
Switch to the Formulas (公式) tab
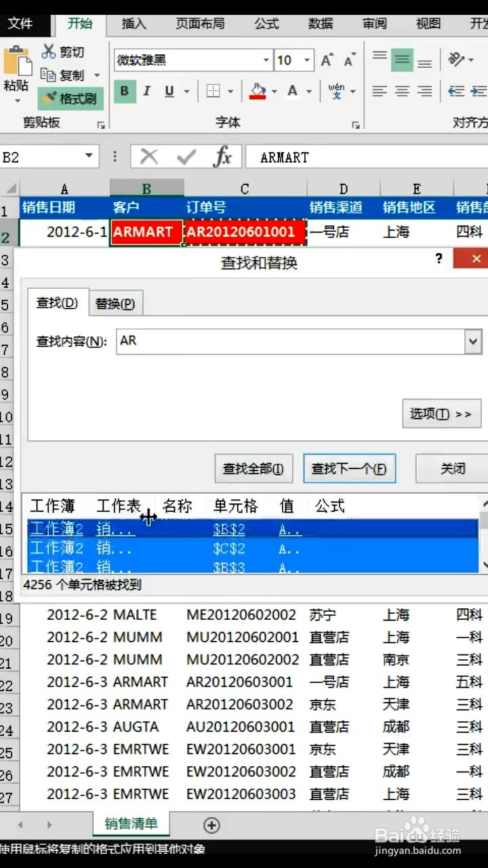click(x=267, y=24)
